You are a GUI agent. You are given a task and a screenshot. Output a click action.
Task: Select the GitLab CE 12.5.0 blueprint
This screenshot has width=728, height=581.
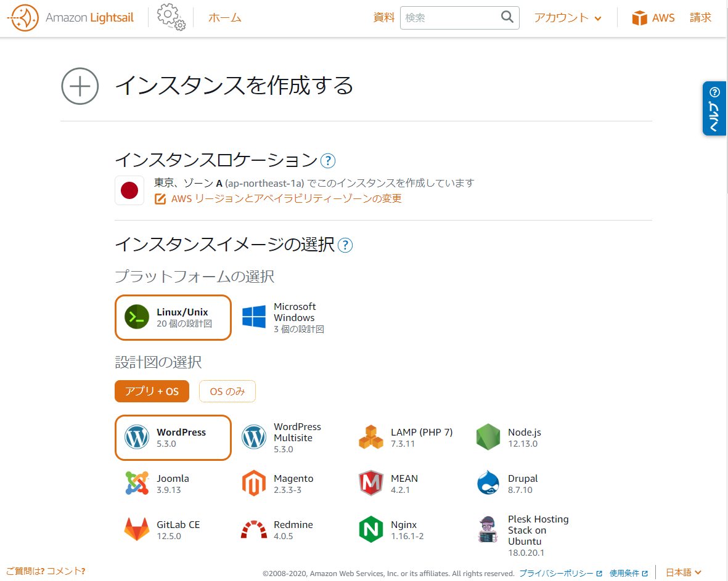click(173, 529)
